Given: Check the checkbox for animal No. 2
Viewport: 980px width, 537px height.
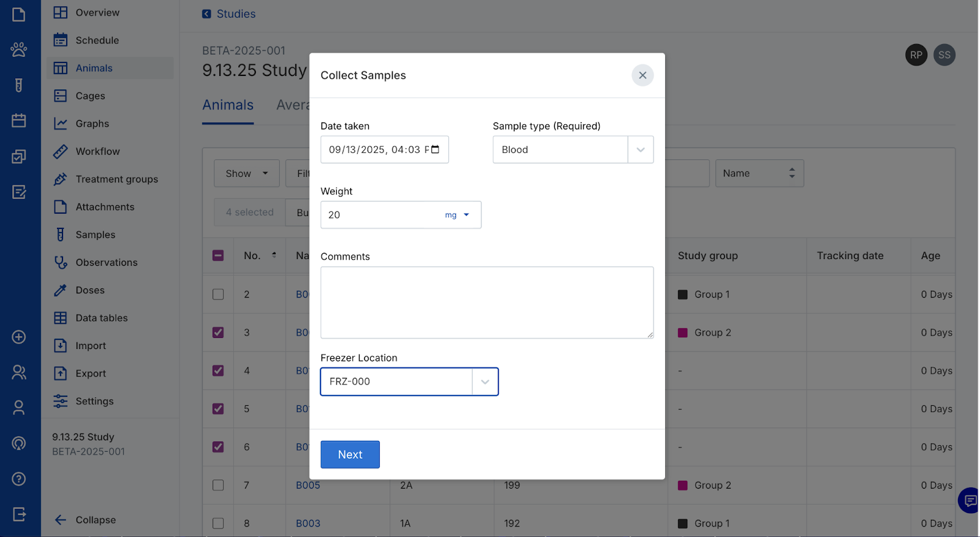Looking at the screenshot, I should coord(218,295).
